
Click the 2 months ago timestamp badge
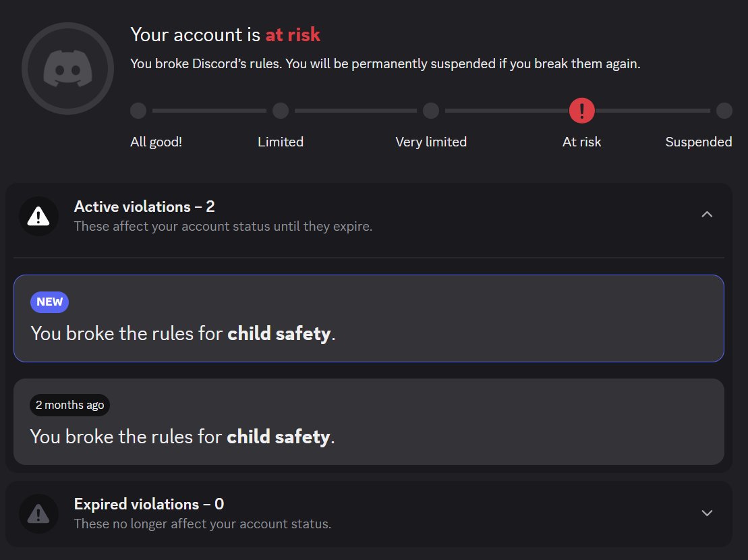pyautogui.click(x=69, y=405)
